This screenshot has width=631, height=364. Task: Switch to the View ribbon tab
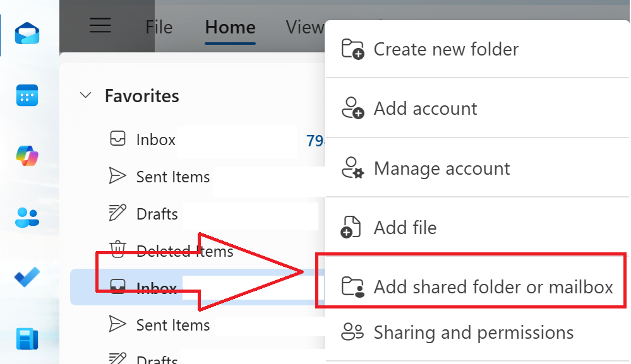[x=304, y=26]
